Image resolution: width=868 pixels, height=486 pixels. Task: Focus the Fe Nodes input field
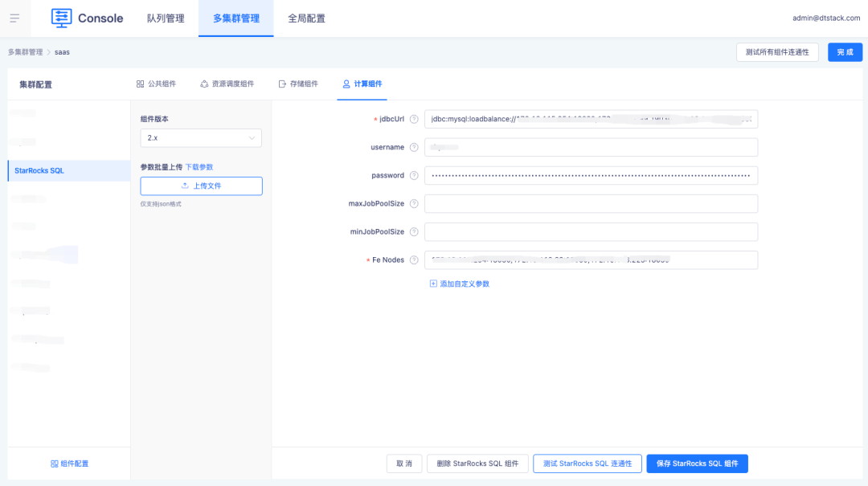592,260
